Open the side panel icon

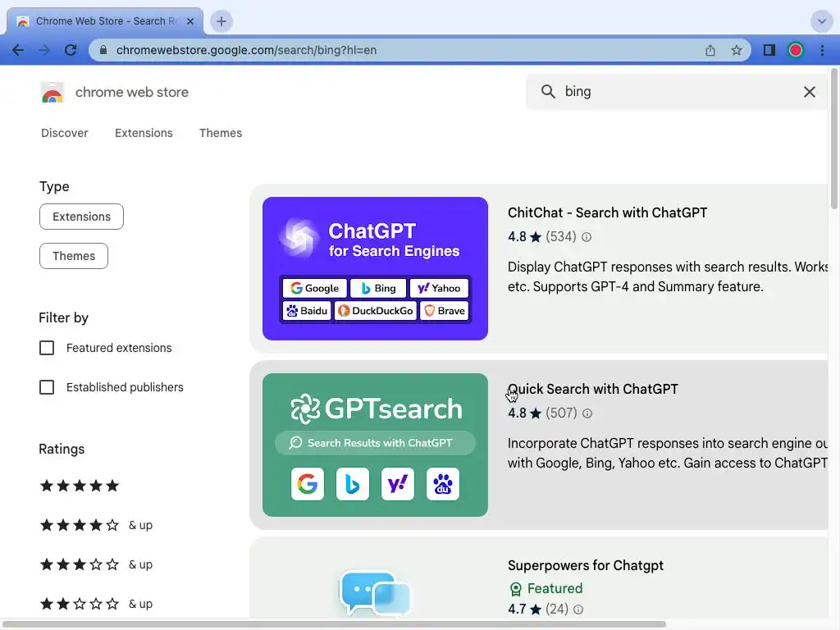pyautogui.click(x=769, y=50)
